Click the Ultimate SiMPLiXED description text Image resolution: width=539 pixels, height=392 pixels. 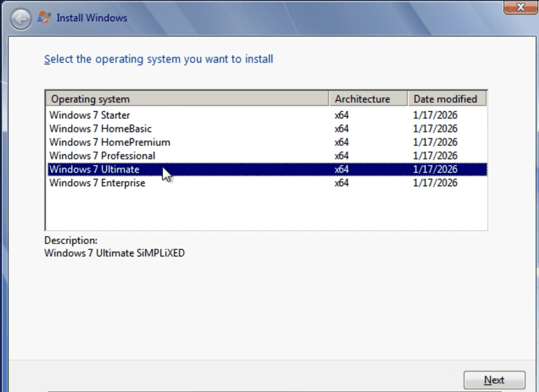pyautogui.click(x=114, y=253)
